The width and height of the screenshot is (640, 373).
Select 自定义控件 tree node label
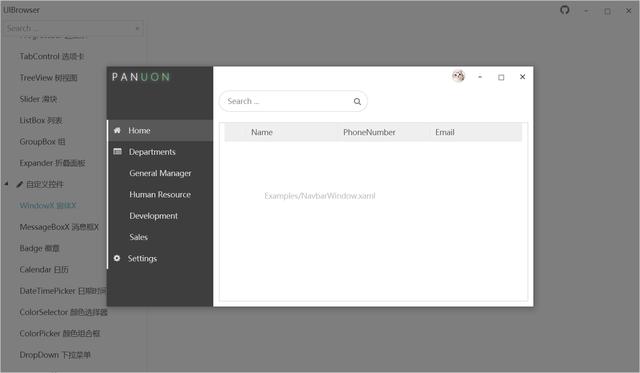tap(45, 184)
